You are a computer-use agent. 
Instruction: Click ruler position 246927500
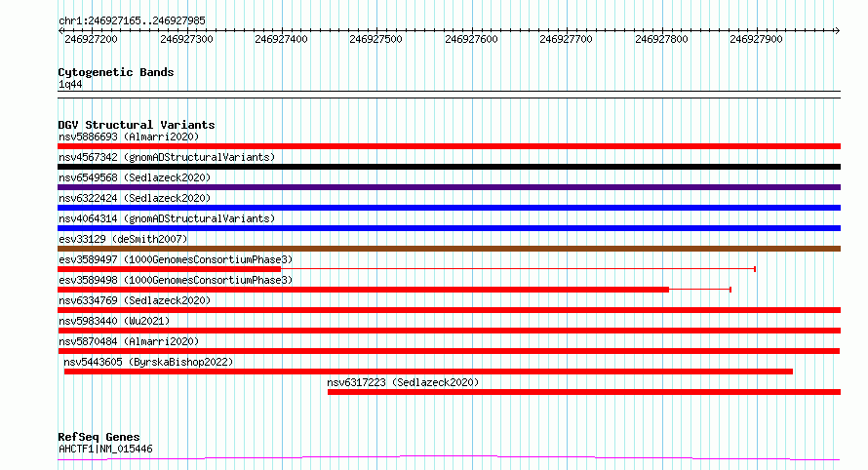coord(375,39)
